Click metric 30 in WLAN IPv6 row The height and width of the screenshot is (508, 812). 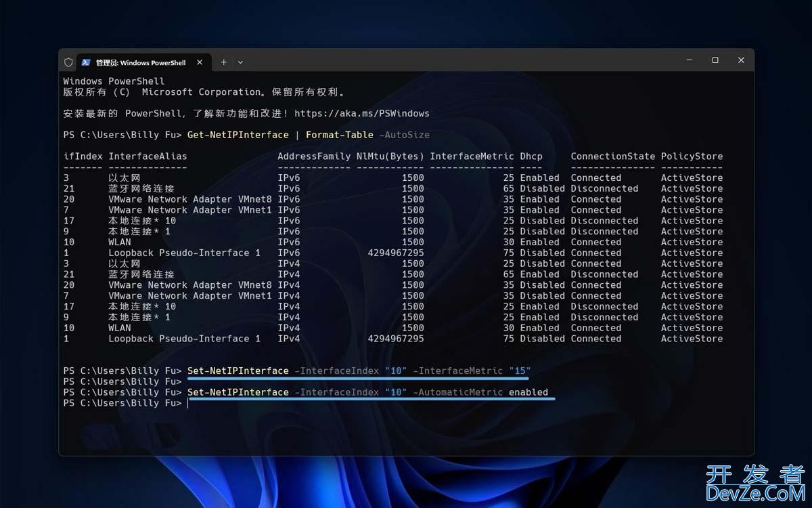[509, 242]
